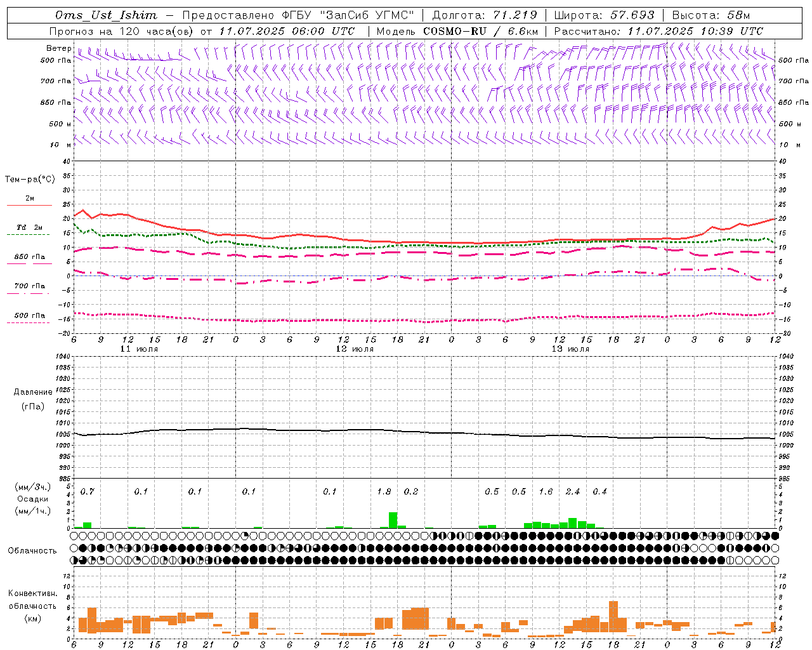Click the Ветер panel label
This screenshot has height=650, width=812.
click(x=58, y=48)
